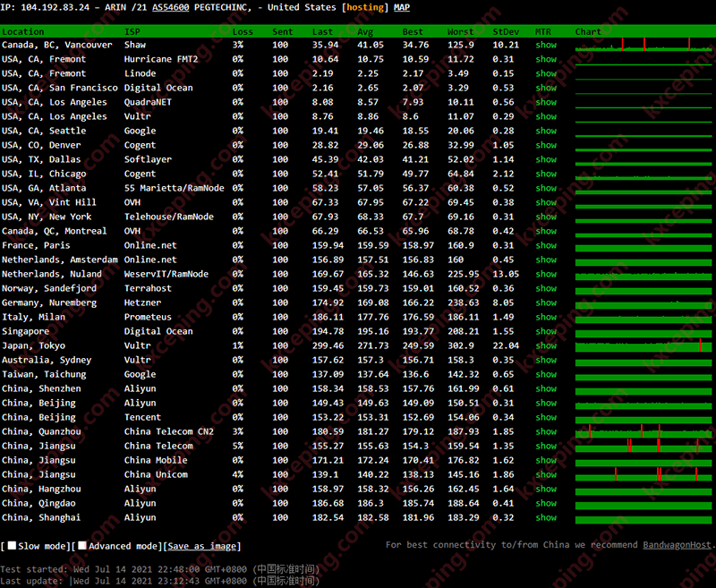Click the Japan, Tokyo Vultr ping chart
716x588 pixels.
(644, 345)
